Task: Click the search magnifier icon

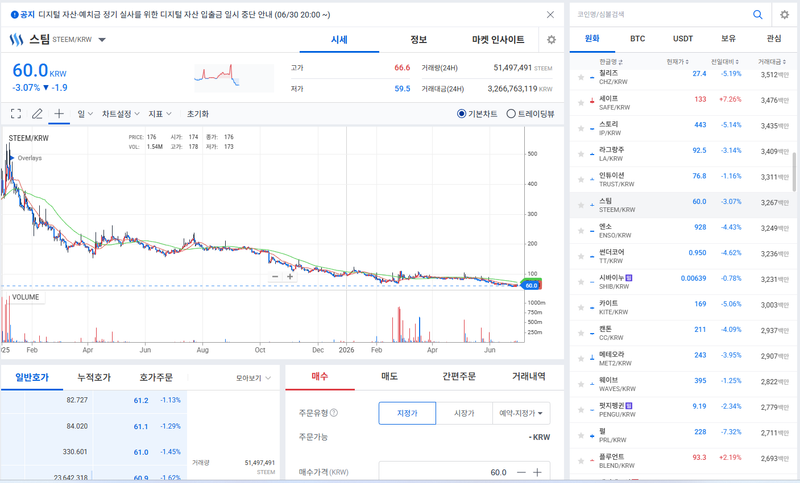Action: pos(758,15)
